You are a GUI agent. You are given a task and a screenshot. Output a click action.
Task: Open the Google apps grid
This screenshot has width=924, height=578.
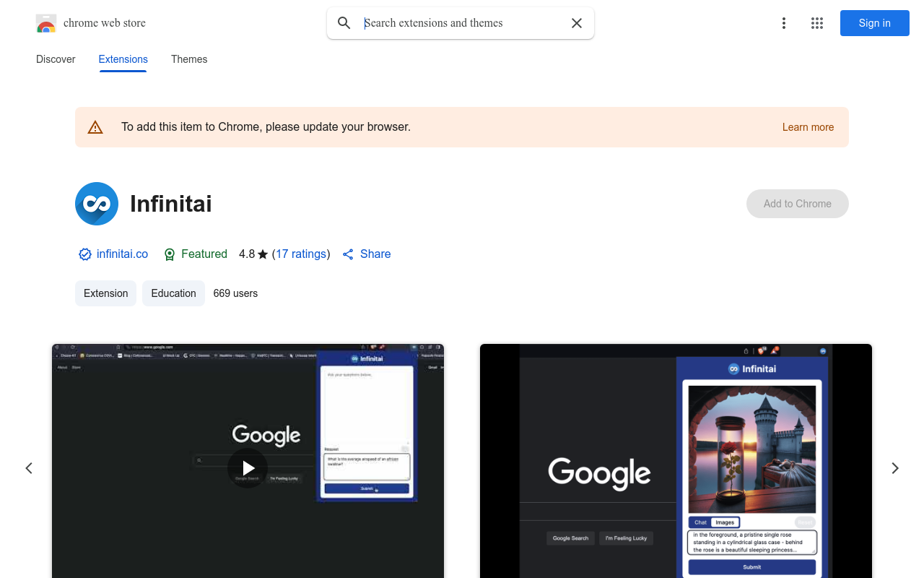[x=817, y=23]
